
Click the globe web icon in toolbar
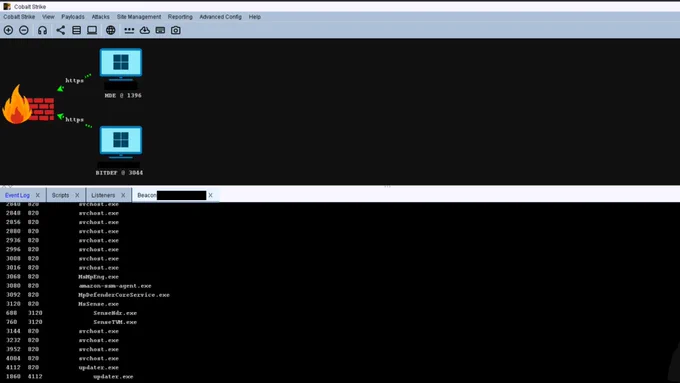[111, 30]
